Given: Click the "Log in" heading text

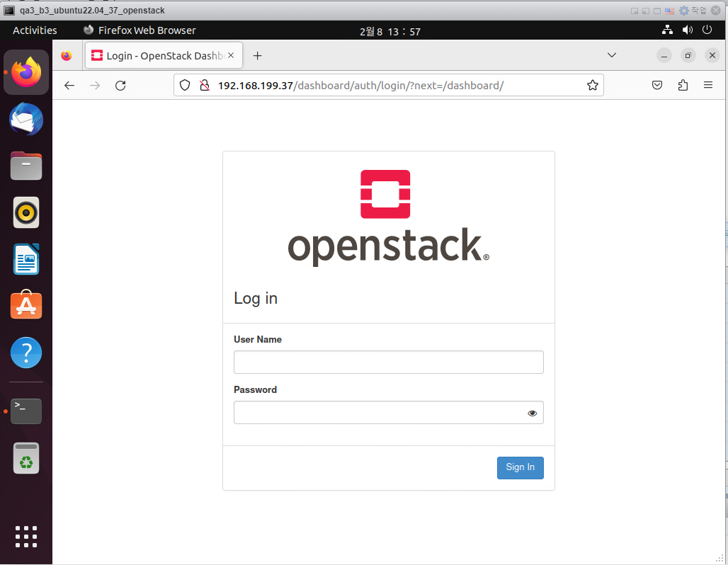Looking at the screenshot, I should coord(256,299).
